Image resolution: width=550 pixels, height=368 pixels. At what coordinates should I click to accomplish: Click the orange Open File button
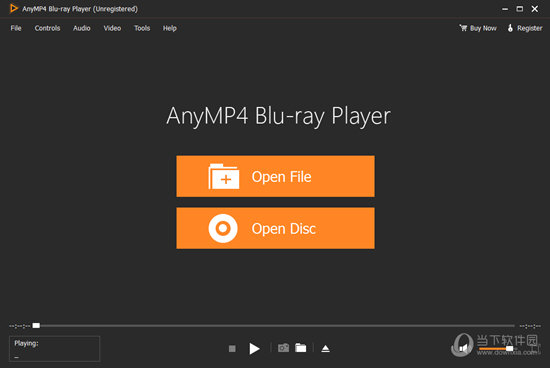click(275, 176)
